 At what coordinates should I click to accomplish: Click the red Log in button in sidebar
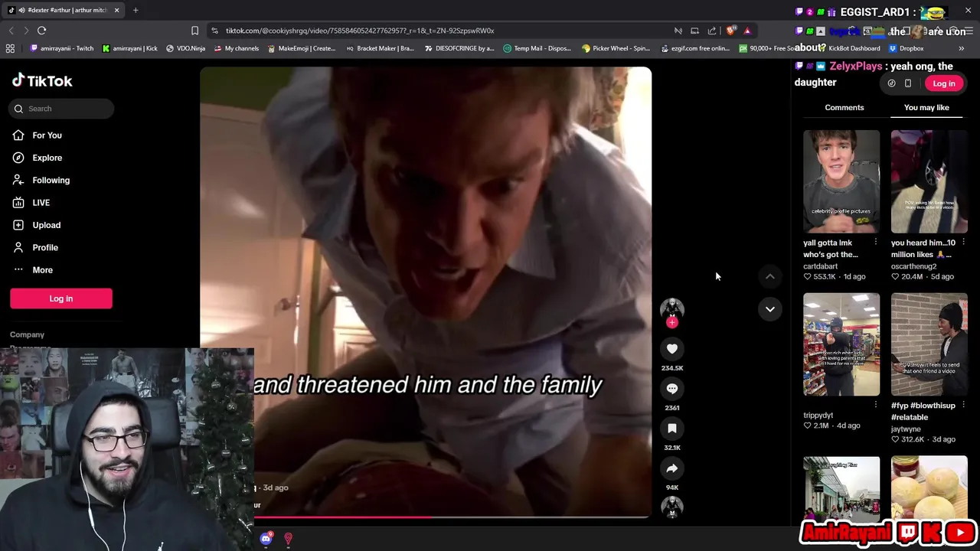pyautogui.click(x=61, y=298)
